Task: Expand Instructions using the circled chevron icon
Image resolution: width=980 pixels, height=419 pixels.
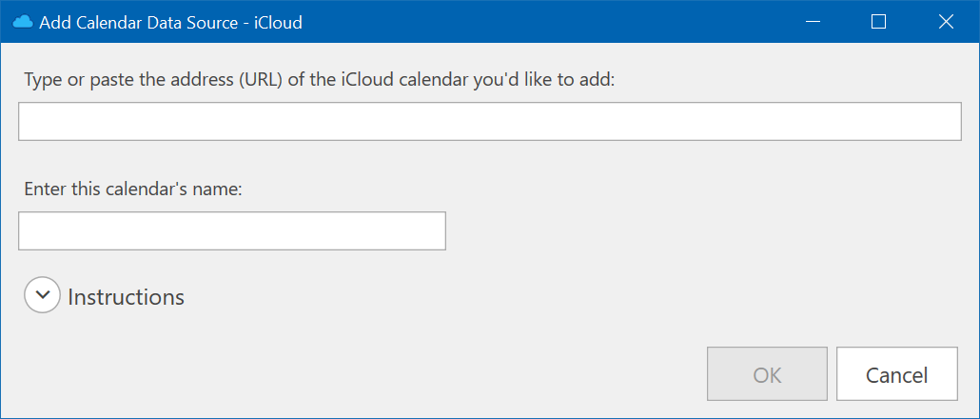Action: coord(43,295)
